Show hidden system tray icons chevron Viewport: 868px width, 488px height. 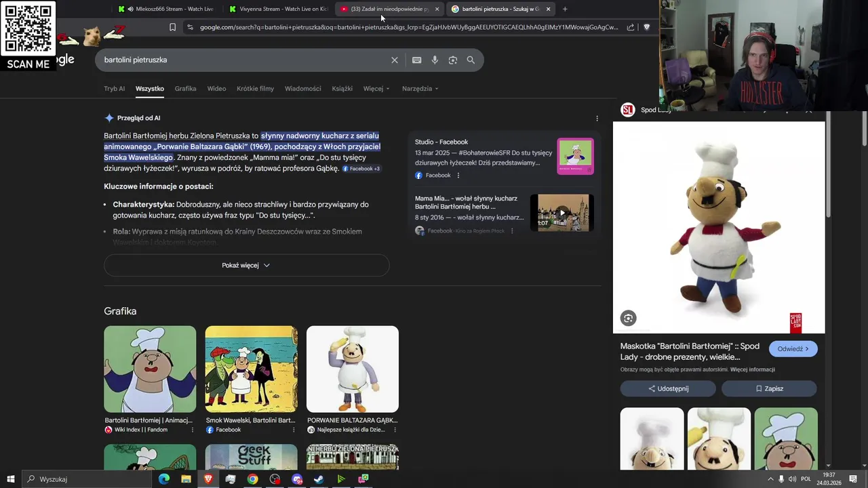tap(770, 479)
